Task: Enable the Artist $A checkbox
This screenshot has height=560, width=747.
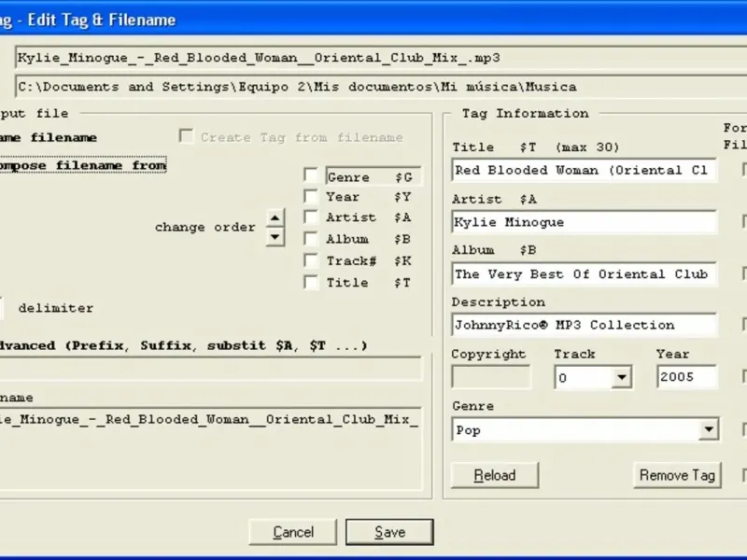Action: [x=311, y=217]
